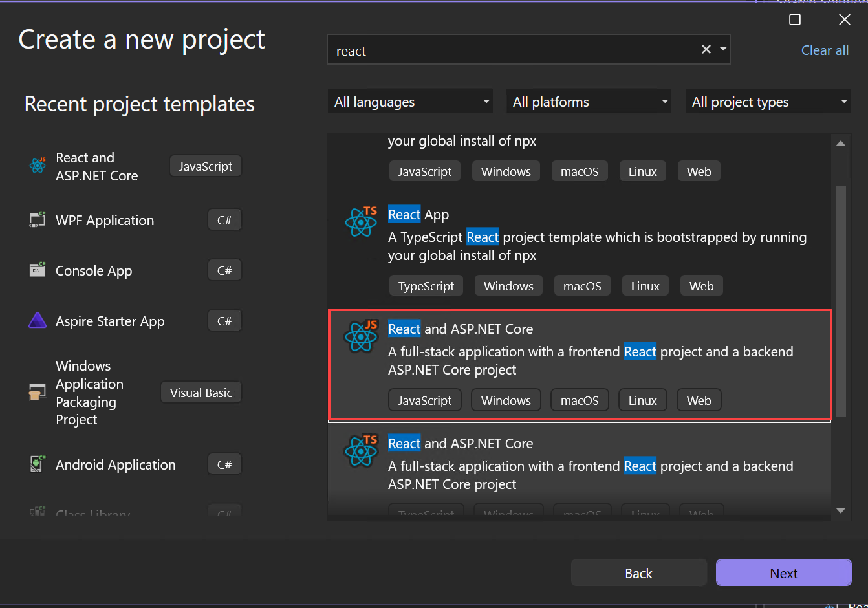Image resolution: width=868 pixels, height=608 pixels.
Task: Click the macOS tag under React App
Action: pos(581,285)
